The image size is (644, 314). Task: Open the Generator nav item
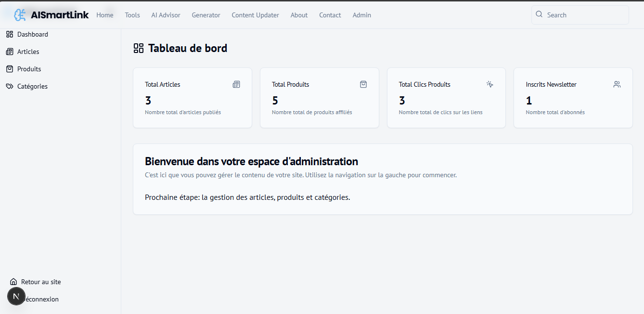[x=206, y=15]
